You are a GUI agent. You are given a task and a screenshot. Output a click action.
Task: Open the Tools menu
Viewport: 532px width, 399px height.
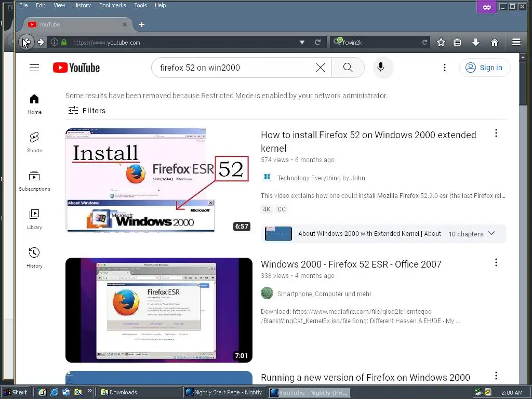tap(140, 5)
